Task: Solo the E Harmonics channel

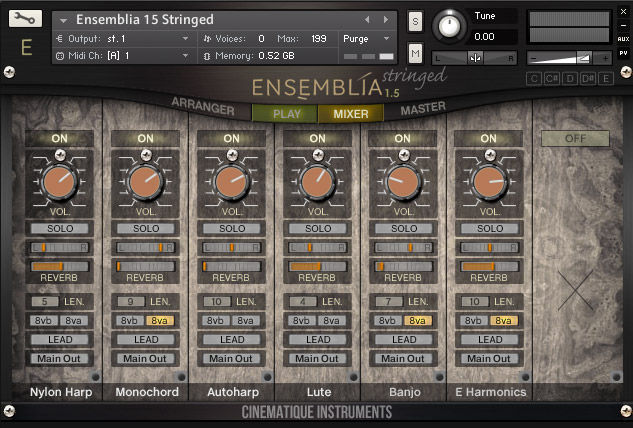Action: (x=489, y=229)
